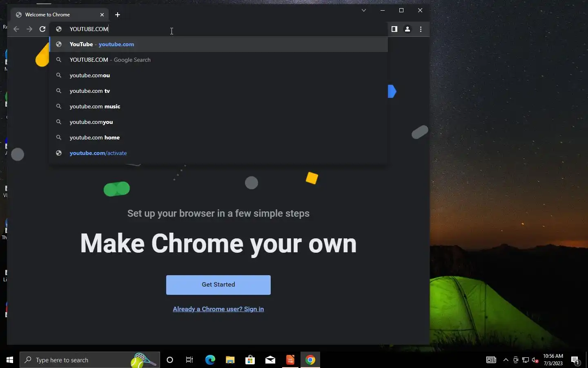
Task: Close the Welcome to Chrome tab
Action: [102, 15]
